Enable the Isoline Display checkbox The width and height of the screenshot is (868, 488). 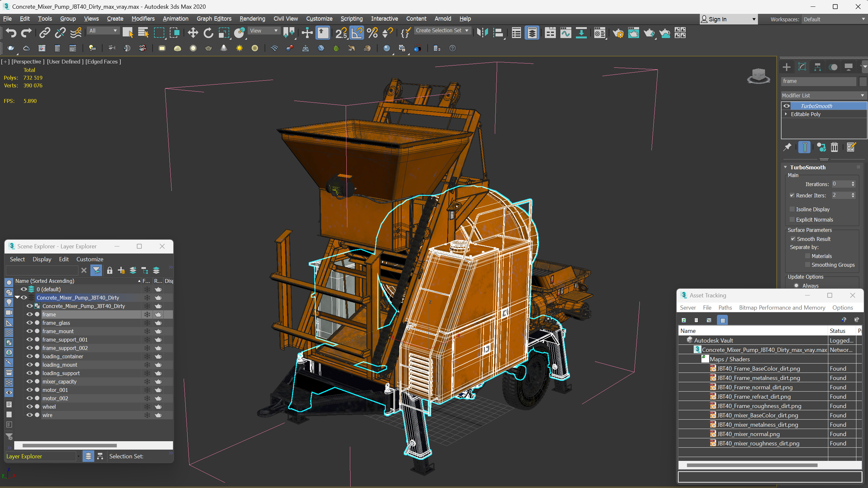tap(792, 209)
